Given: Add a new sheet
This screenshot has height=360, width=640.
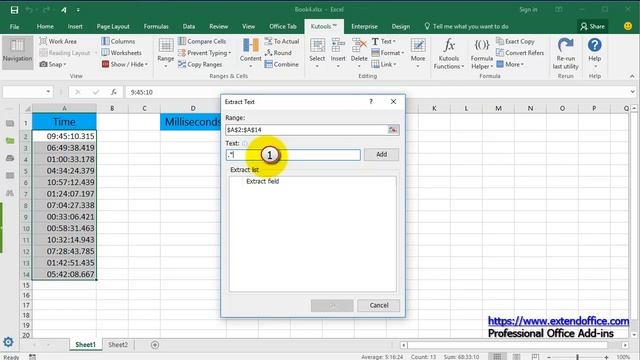Looking at the screenshot, I should [x=155, y=345].
